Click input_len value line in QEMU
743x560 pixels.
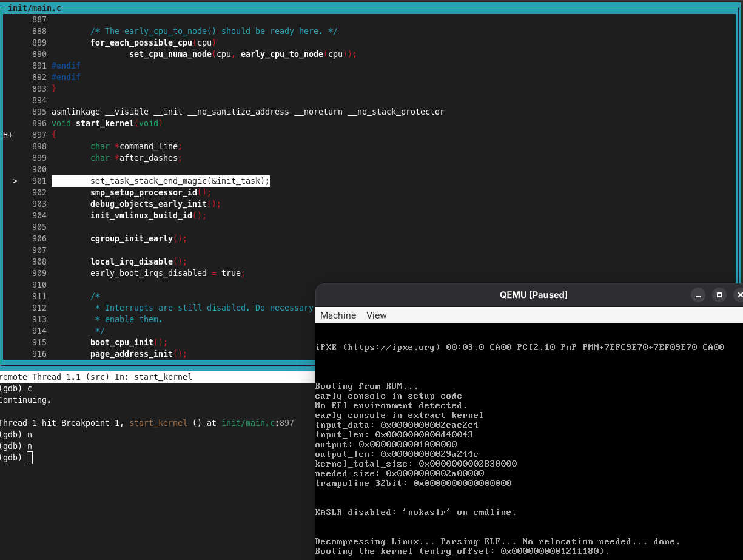394,434
